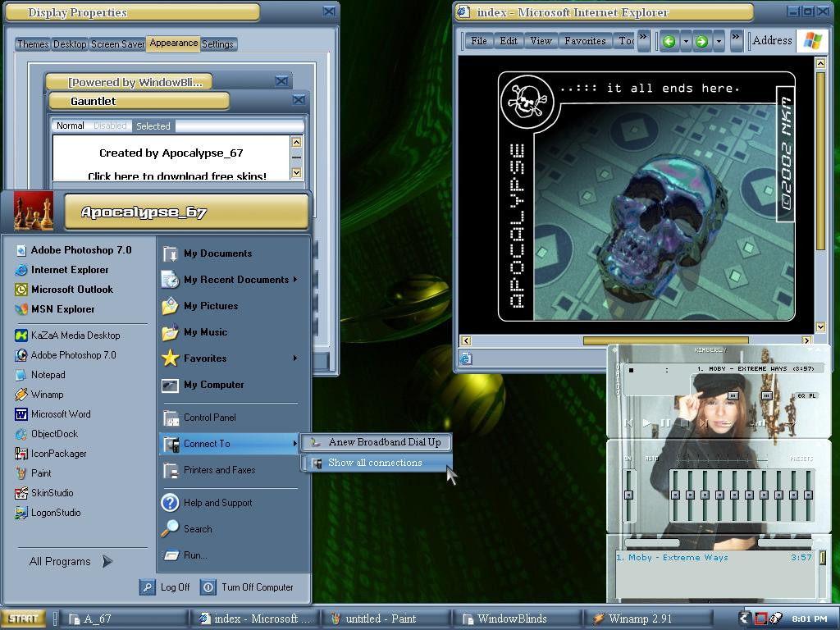Open My Pictures folder
Image resolution: width=840 pixels, height=630 pixels.
coord(200,306)
